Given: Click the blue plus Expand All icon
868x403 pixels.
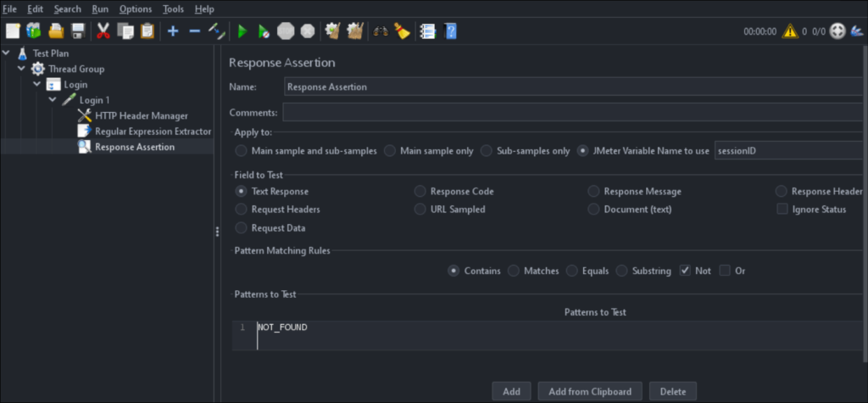Looking at the screenshot, I should [173, 31].
